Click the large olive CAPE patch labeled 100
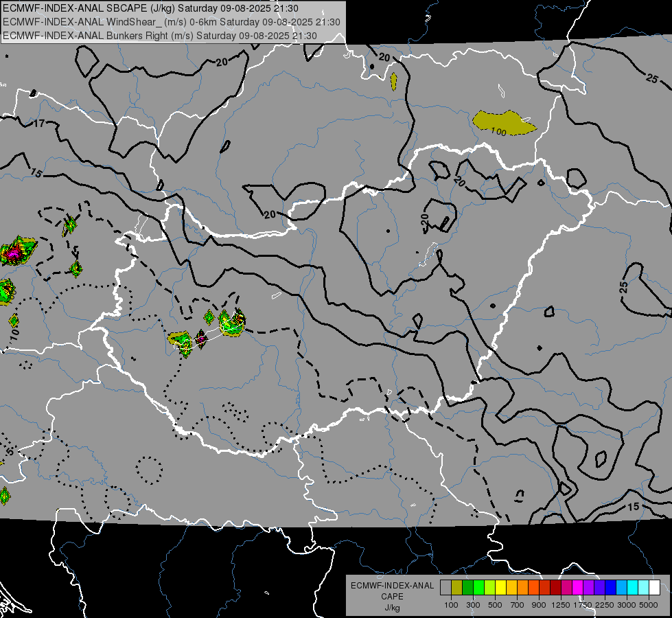This screenshot has width=672, height=618. (504, 123)
